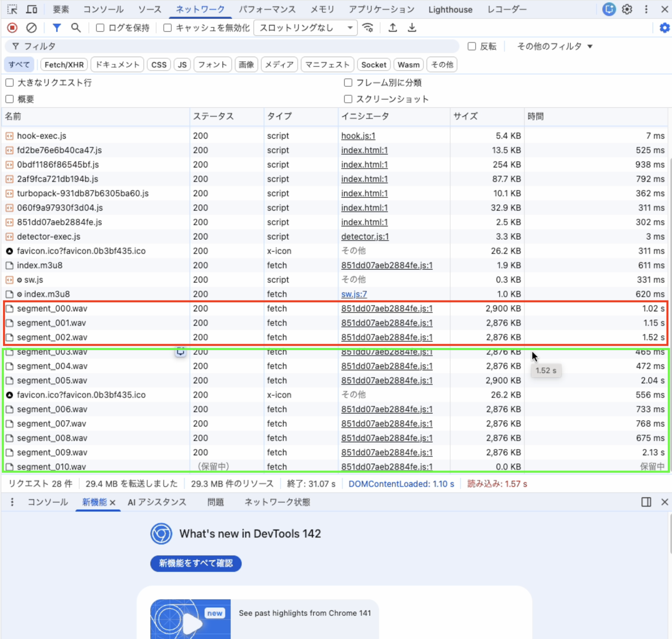Viewport: 672px width, 639px height.
Task: Export HAR file download icon
Action: [x=412, y=28]
